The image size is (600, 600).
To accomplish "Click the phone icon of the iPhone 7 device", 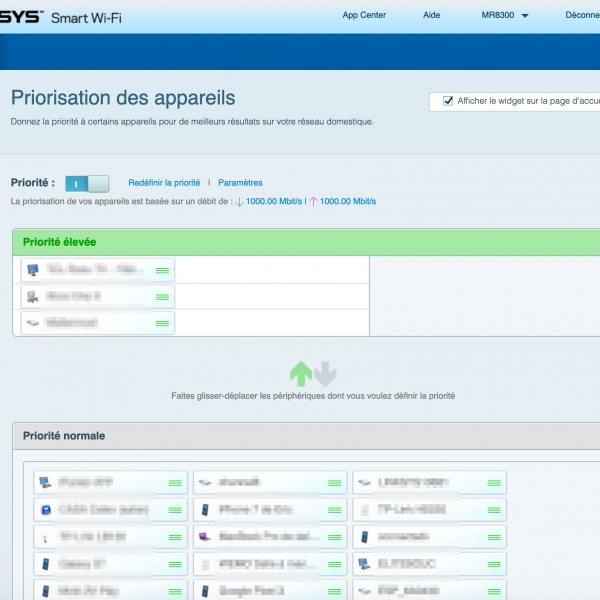I will [205, 510].
